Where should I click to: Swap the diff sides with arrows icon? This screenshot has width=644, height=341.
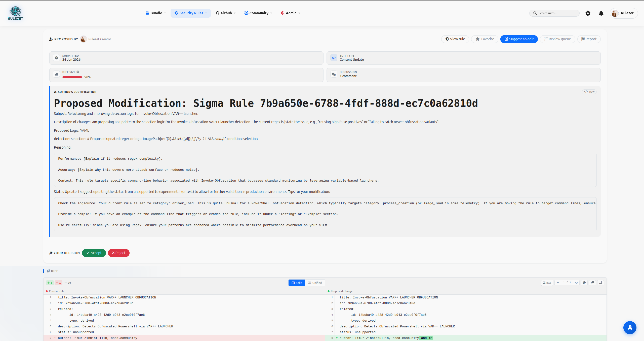[601, 283]
